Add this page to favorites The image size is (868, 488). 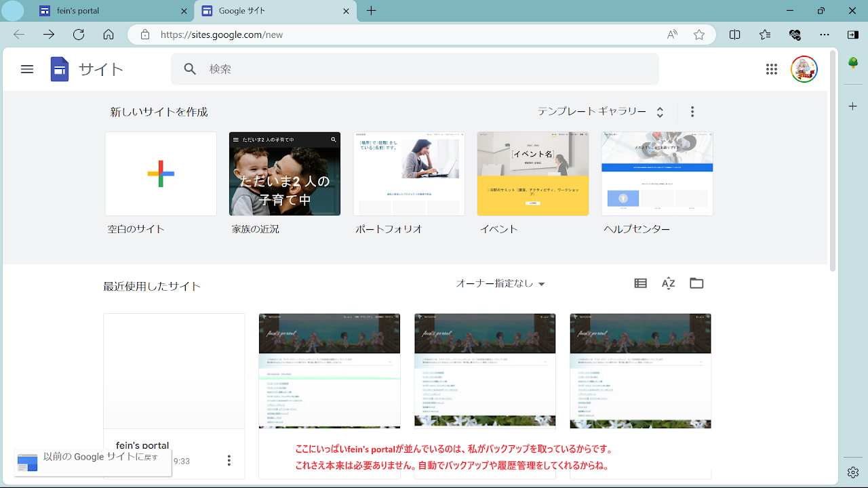(x=699, y=35)
